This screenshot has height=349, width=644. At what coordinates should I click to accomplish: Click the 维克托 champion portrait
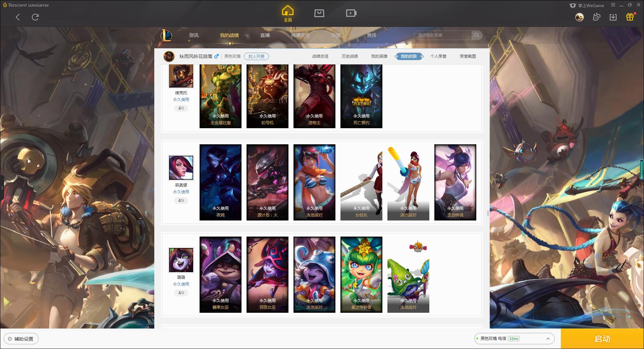(181, 76)
